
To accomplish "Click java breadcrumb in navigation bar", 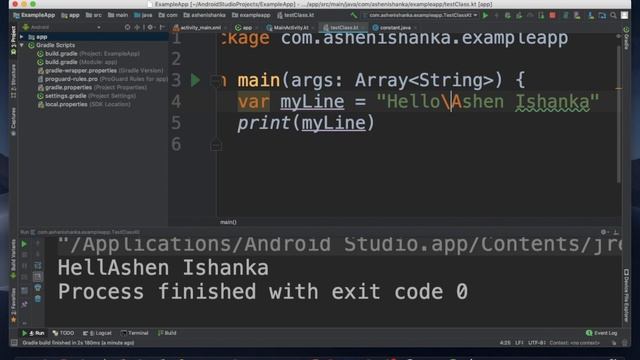I will 143,16.
